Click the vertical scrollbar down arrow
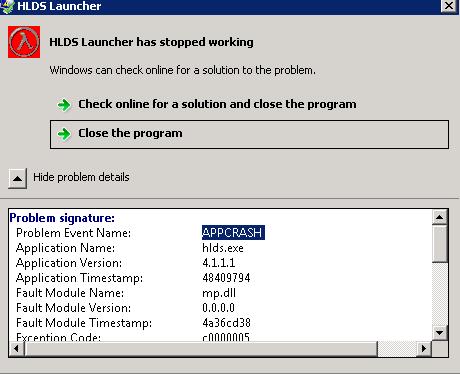This screenshot has width=460, height=374. point(439,333)
